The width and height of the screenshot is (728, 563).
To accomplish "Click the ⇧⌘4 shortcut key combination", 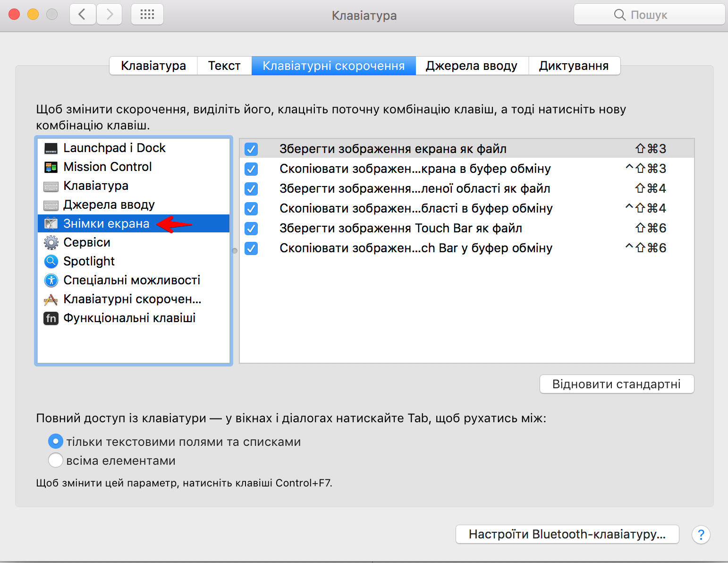I will [651, 188].
